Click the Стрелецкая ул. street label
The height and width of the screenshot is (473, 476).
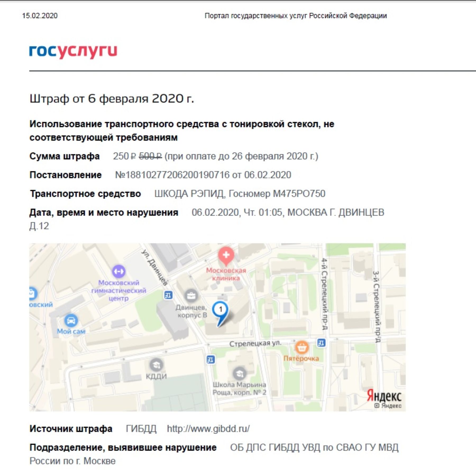pyautogui.click(x=255, y=343)
